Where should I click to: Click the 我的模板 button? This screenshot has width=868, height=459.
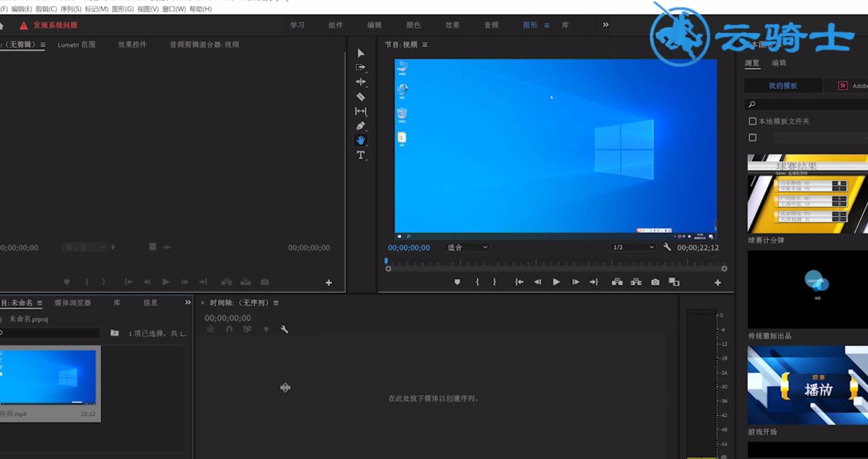click(783, 86)
